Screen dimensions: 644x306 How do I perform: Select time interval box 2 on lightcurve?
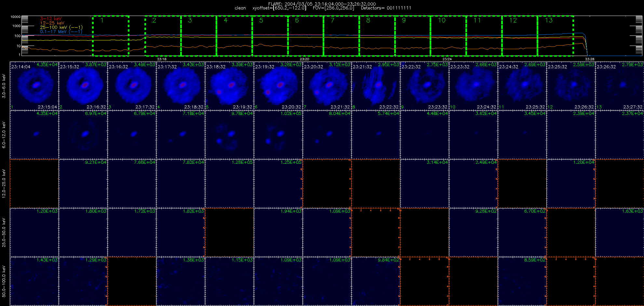[163, 35]
